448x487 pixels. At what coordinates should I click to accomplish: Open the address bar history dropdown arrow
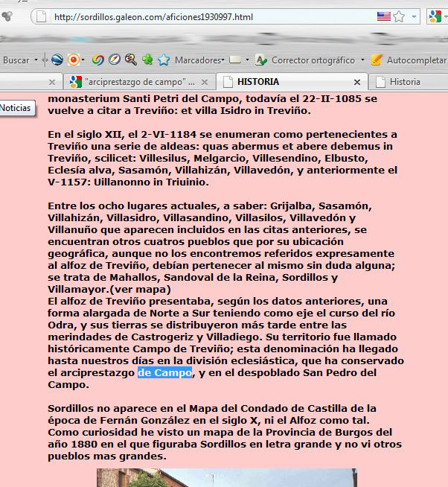click(x=414, y=16)
